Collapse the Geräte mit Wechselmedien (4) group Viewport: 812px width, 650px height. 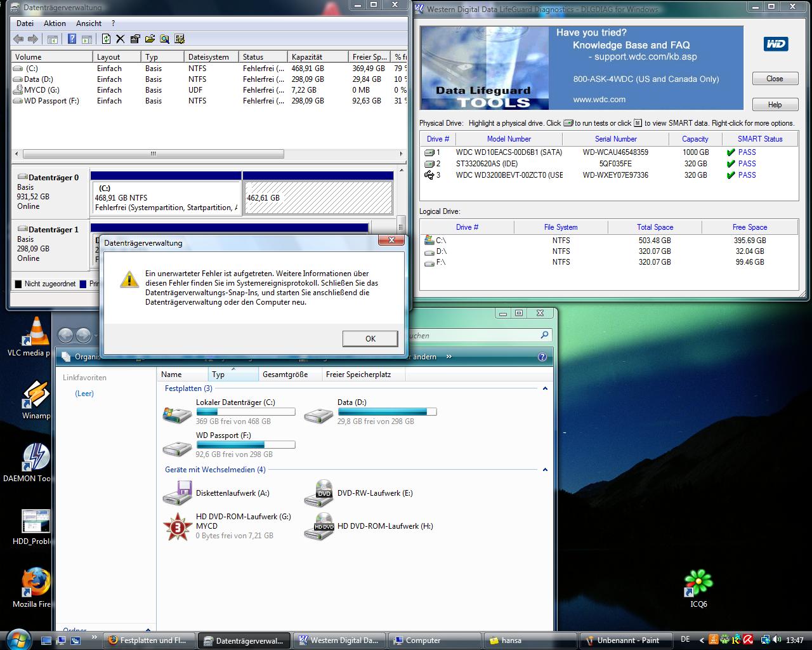[x=545, y=470]
